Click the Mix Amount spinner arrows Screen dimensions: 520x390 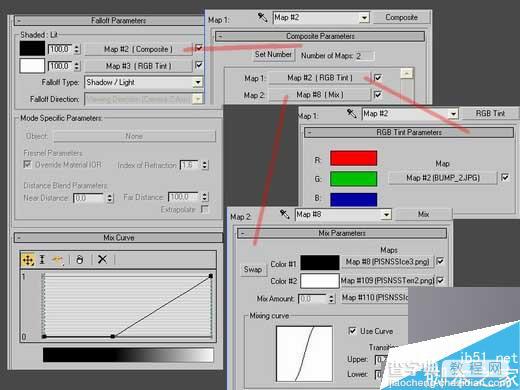[x=331, y=299]
